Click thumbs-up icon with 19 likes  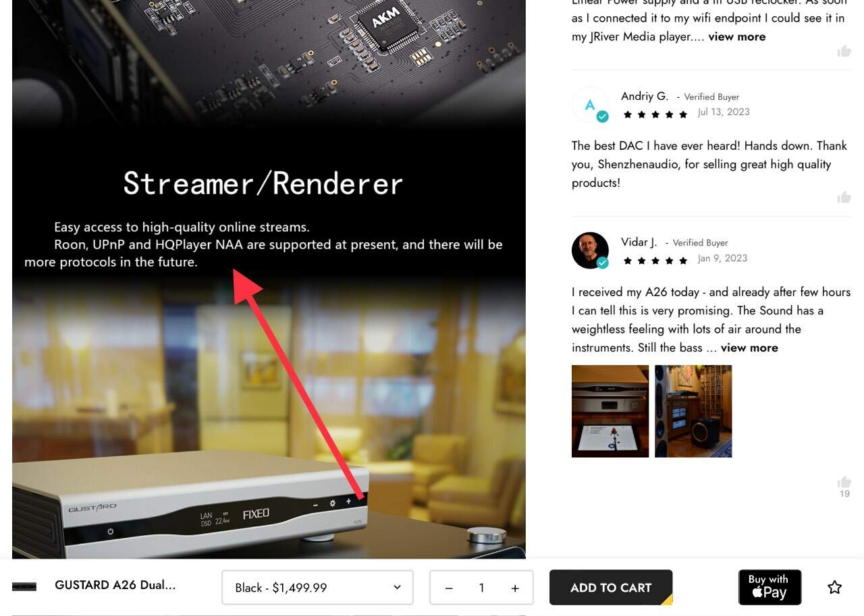click(x=844, y=482)
